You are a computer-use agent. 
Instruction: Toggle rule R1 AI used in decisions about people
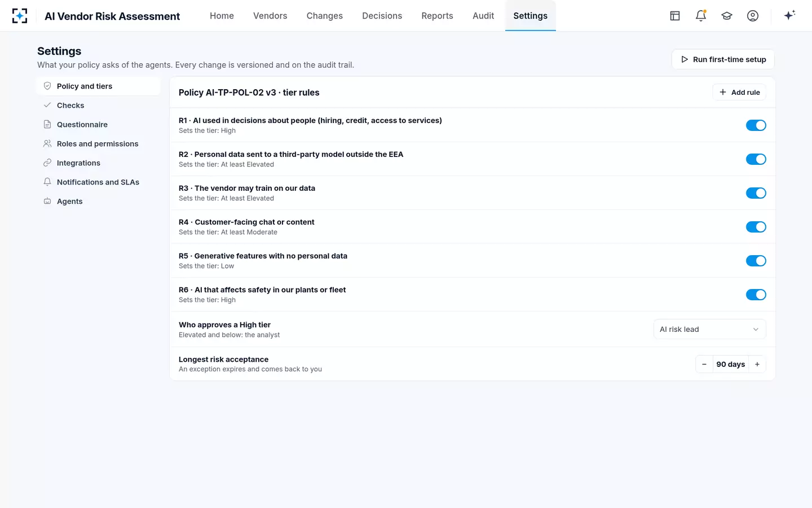click(756, 125)
